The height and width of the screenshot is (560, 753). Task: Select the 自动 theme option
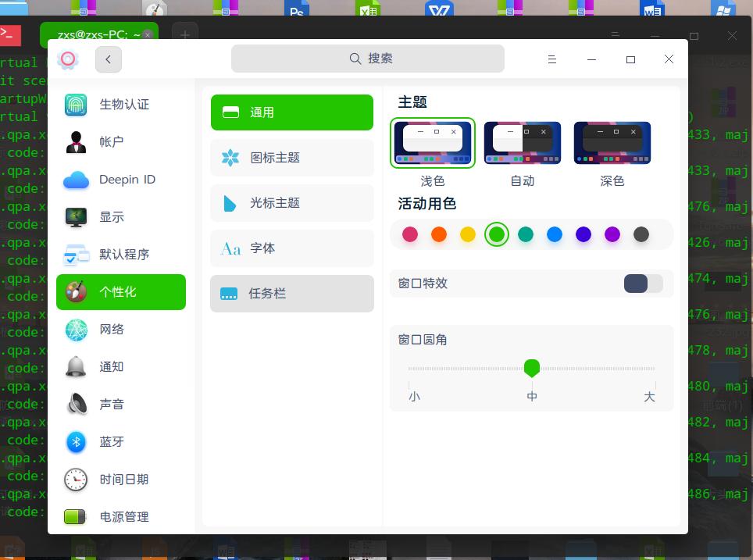coord(522,143)
